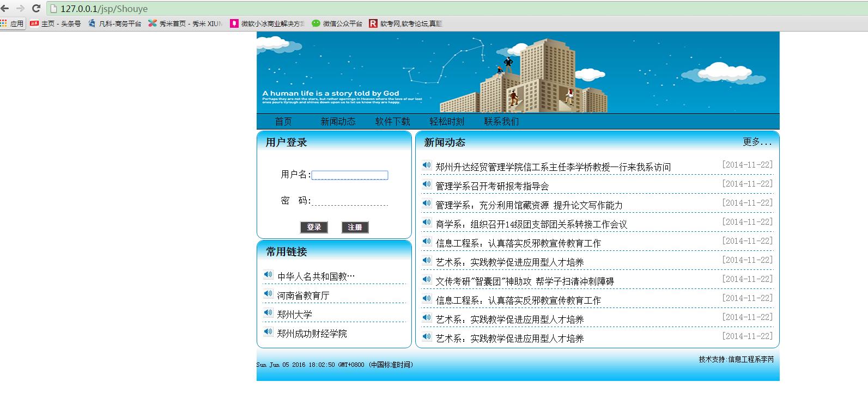This screenshot has height=400, width=868.
Task: Open news 文传考研"智囊团"神助攻
Action: (x=525, y=281)
